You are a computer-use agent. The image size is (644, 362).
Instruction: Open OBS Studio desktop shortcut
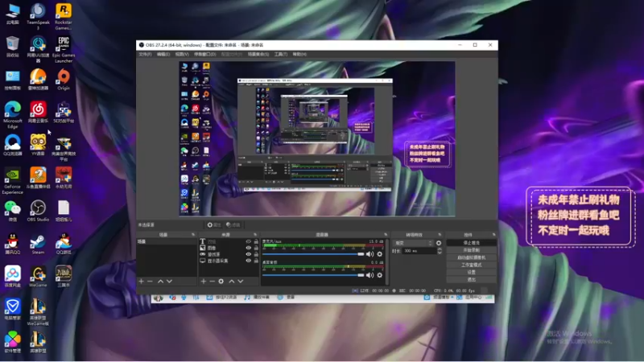tap(38, 211)
